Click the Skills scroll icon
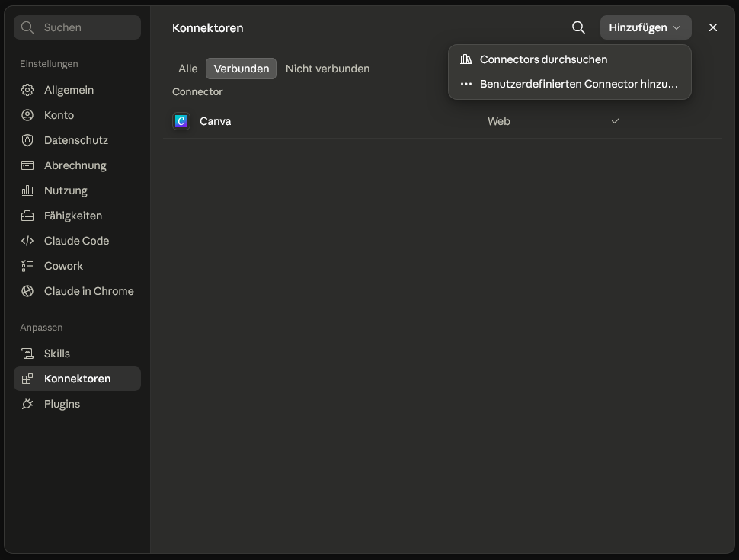Screen dimensions: 739x560 click(27, 354)
